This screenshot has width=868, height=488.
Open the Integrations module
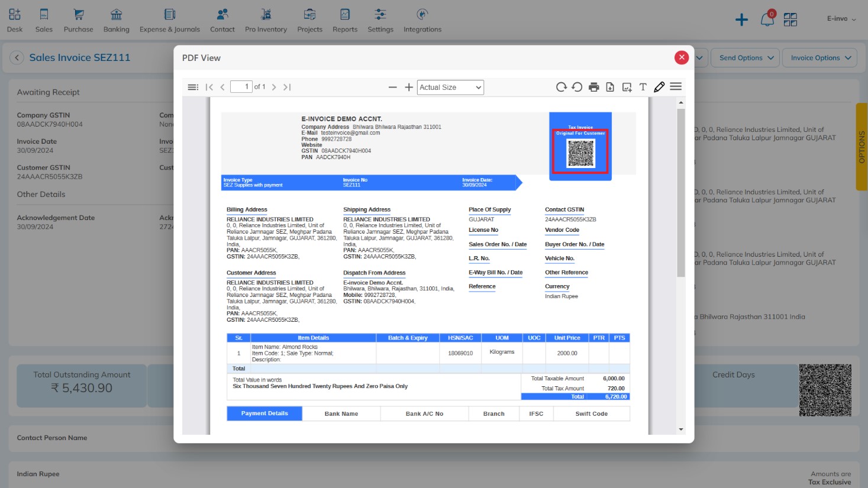pos(422,20)
